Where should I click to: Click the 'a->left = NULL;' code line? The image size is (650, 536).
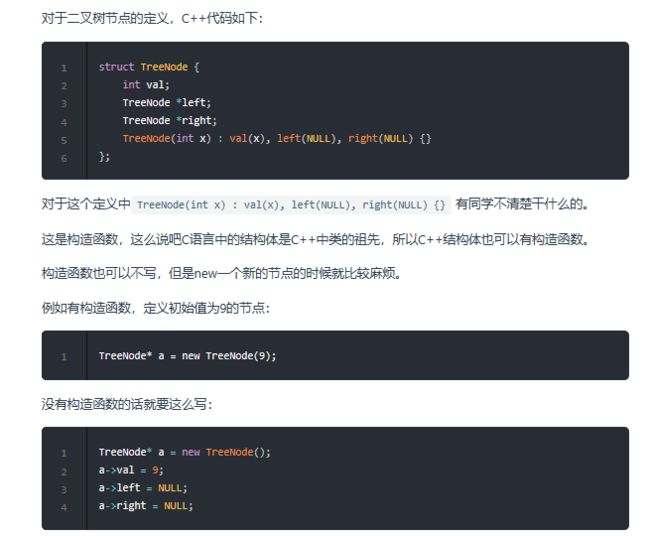[x=143, y=488]
